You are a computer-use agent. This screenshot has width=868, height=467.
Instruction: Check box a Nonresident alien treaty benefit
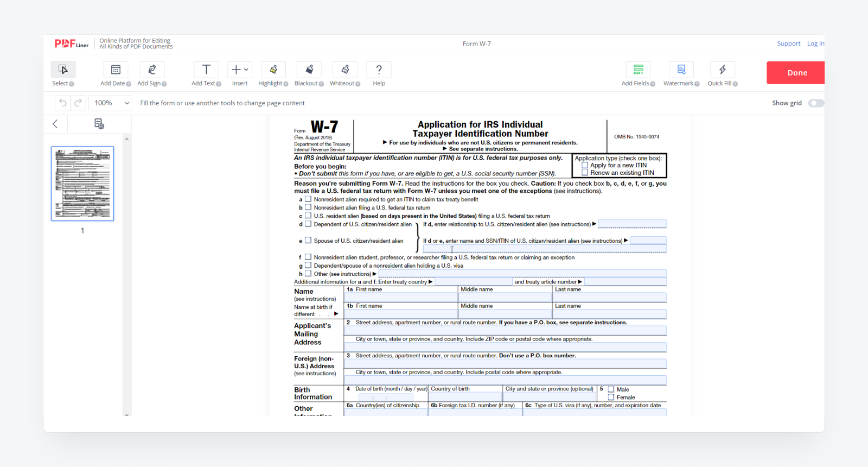(x=308, y=199)
